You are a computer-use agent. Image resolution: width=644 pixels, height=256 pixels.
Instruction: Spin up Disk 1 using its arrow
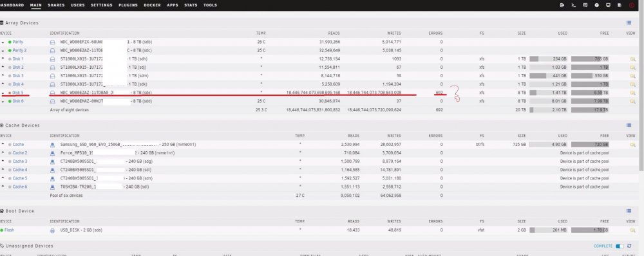(x=3, y=59)
